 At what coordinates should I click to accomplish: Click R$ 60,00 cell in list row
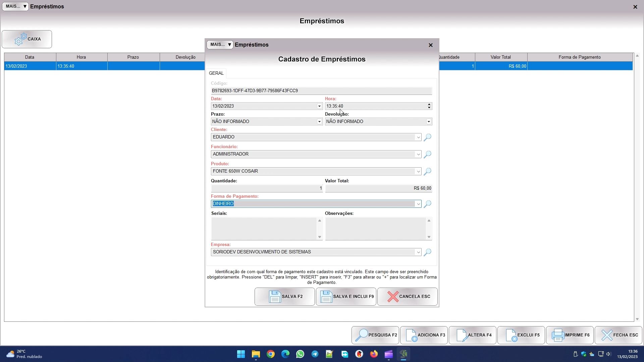501,66
